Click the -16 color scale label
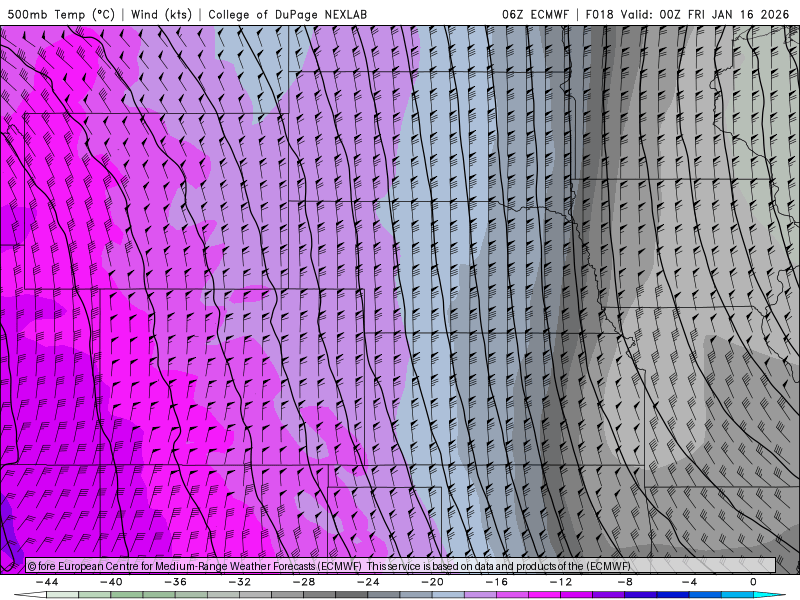The height and width of the screenshot is (600, 800). pos(497,582)
